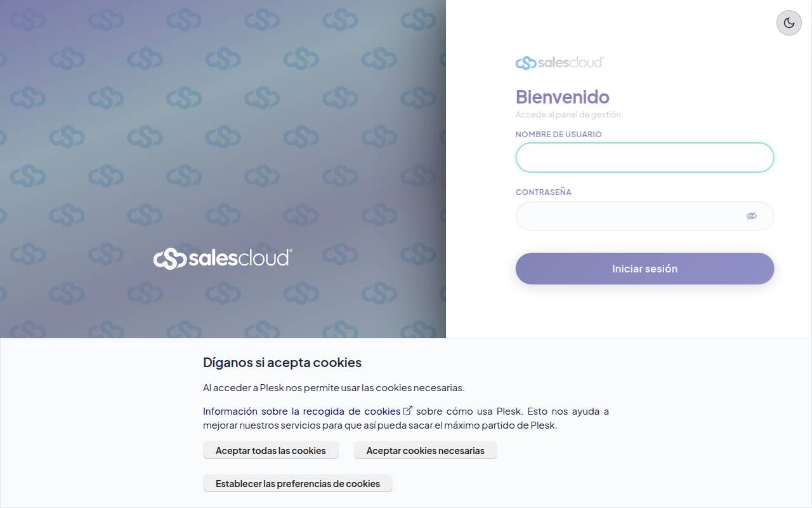Click the Bienvenido heading
The width and height of the screenshot is (812, 508).
(x=562, y=97)
